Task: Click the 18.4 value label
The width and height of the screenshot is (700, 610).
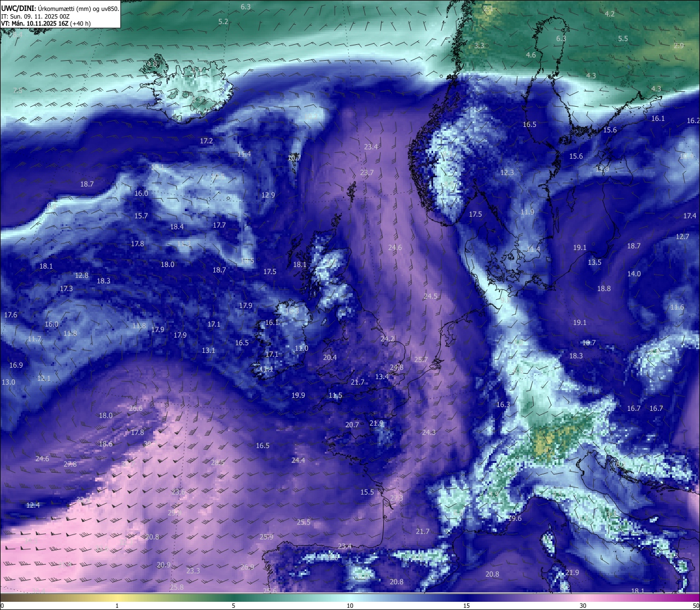Action: click(x=177, y=226)
